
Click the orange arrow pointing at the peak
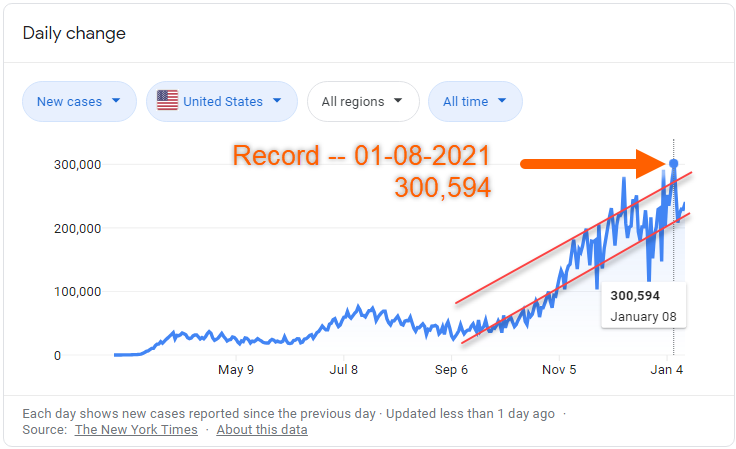[x=588, y=163]
